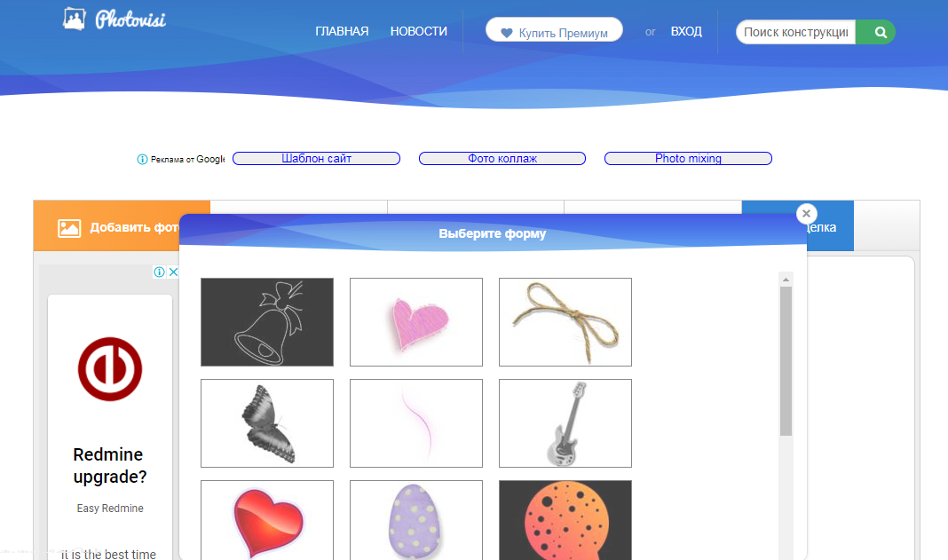Open the ГЛАВНАЯ menu item
Viewport: 948px width, 560px height.
(342, 31)
